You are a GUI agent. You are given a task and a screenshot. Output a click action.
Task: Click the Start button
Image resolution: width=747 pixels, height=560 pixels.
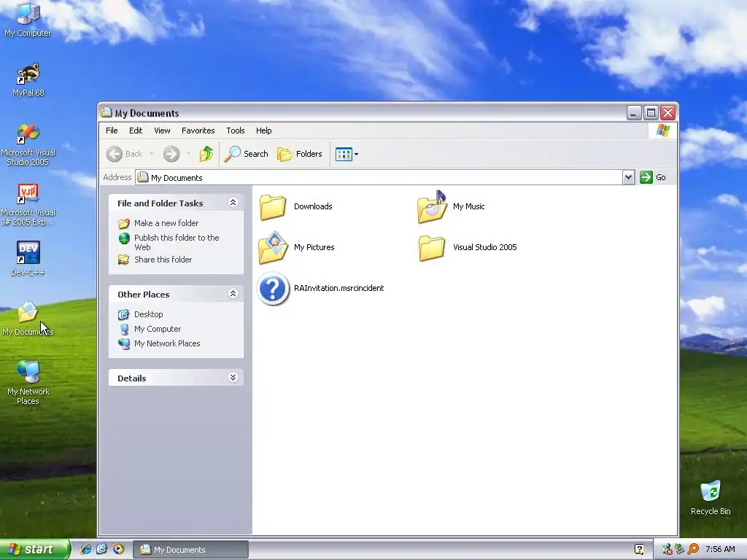pyautogui.click(x=35, y=550)
